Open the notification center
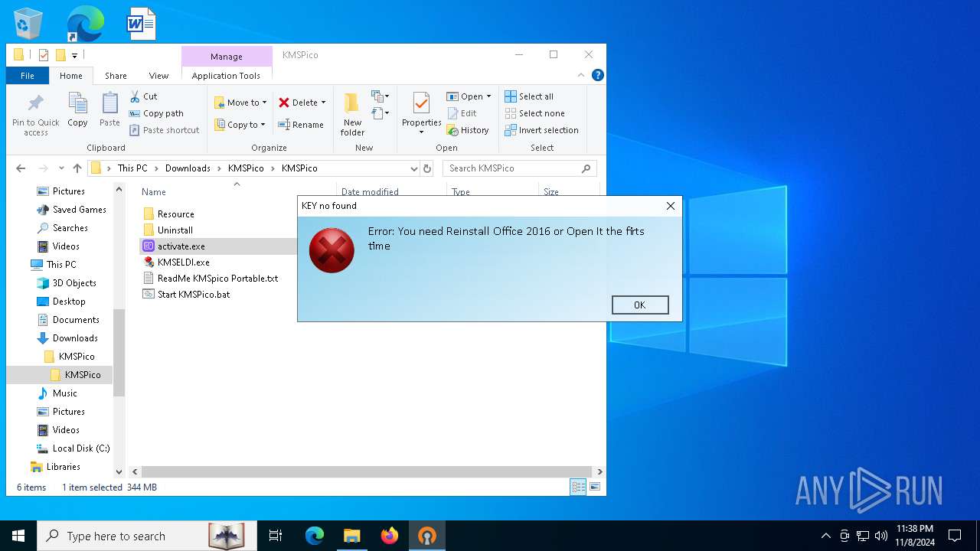This screenshot has width=980, height=551. [x=955, y=536]
